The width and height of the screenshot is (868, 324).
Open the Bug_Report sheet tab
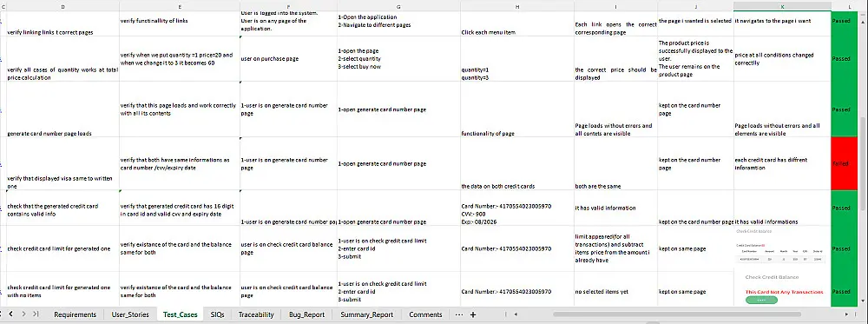coord(306,314)
